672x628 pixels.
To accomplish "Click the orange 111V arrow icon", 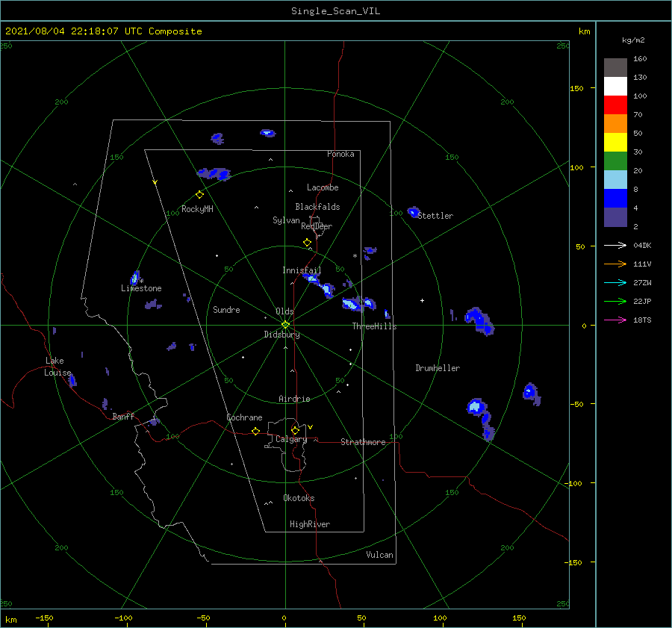I will point(615,264).
